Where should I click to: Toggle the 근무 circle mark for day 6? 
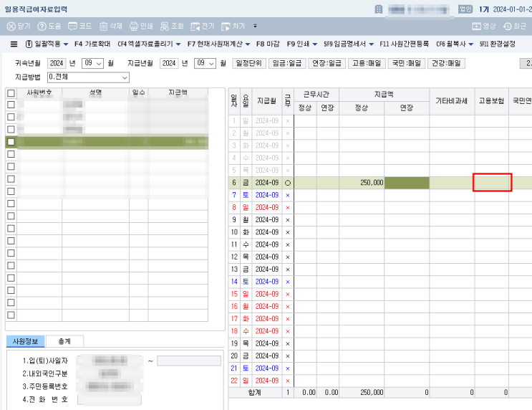[288, 183]
